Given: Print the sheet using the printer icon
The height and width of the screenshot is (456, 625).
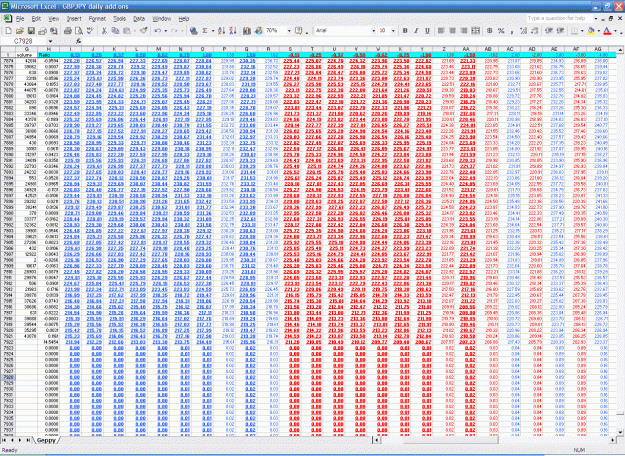Looking at the screenshot, I should click(67, 31).
